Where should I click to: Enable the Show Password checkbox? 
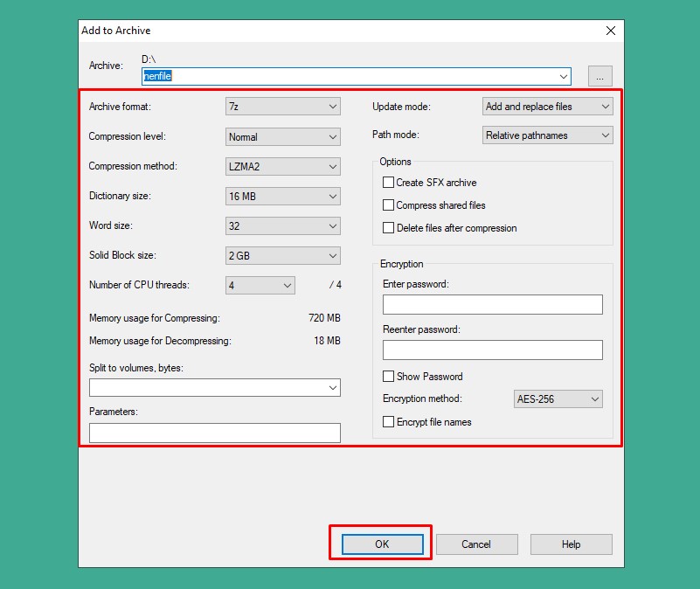coord(389,377)
